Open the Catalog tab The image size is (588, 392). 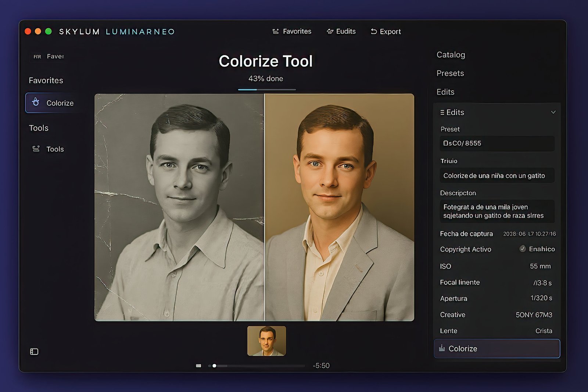click(451, 55)
